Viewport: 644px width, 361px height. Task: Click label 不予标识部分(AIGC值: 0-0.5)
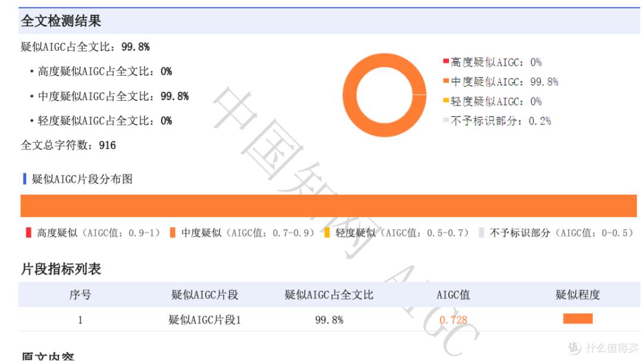click(x=562, y=233)
